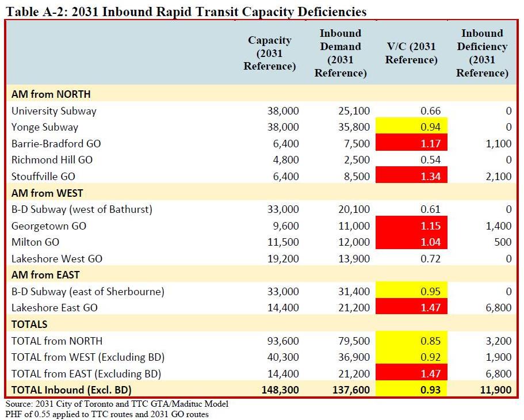The image size is (524, 420).
Task: Select the red 1.34 Stouffville GO cell
Action: pos(411,176)
